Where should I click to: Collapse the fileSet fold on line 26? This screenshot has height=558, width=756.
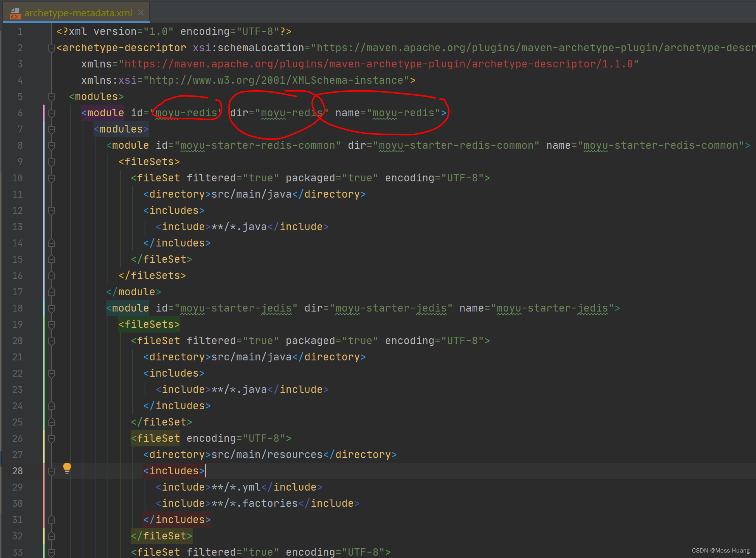pos(51,438)
